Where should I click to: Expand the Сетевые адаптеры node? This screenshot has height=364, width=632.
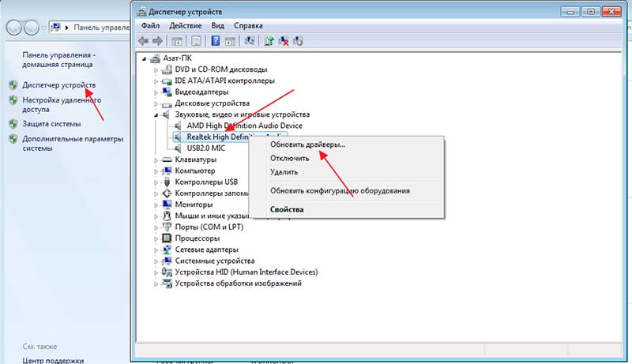tap(156, 250)
